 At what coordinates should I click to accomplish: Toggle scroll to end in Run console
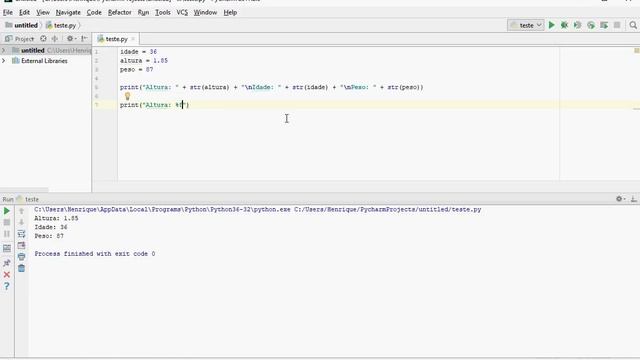[x=21, y=245]
